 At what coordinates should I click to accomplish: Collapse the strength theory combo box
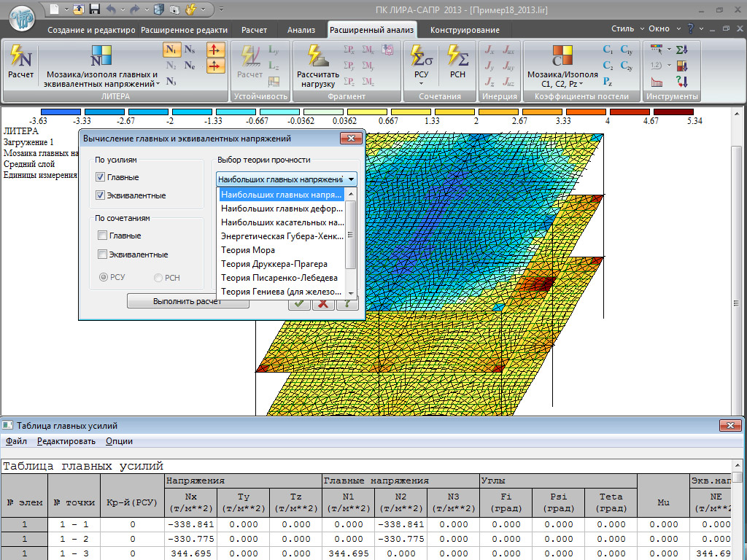[x=351, y=179]
